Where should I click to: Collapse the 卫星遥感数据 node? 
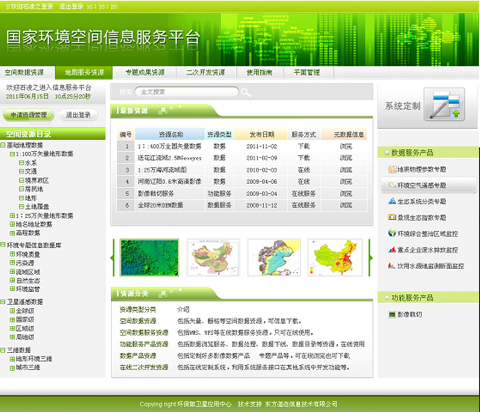tap(3, 302)
